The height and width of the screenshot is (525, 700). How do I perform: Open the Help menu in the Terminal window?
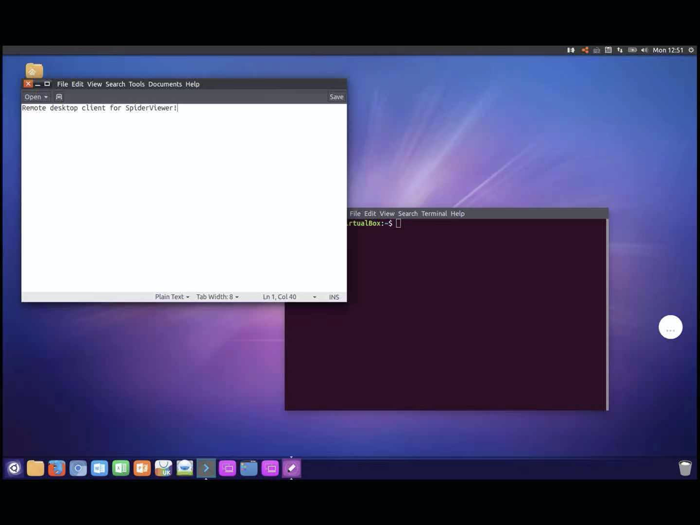(x=458, y=213)
